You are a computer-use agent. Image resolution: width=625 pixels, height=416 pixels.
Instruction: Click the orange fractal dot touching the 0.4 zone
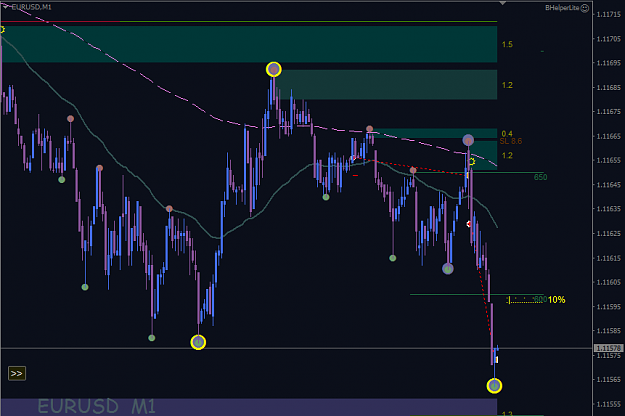[369, 129]
